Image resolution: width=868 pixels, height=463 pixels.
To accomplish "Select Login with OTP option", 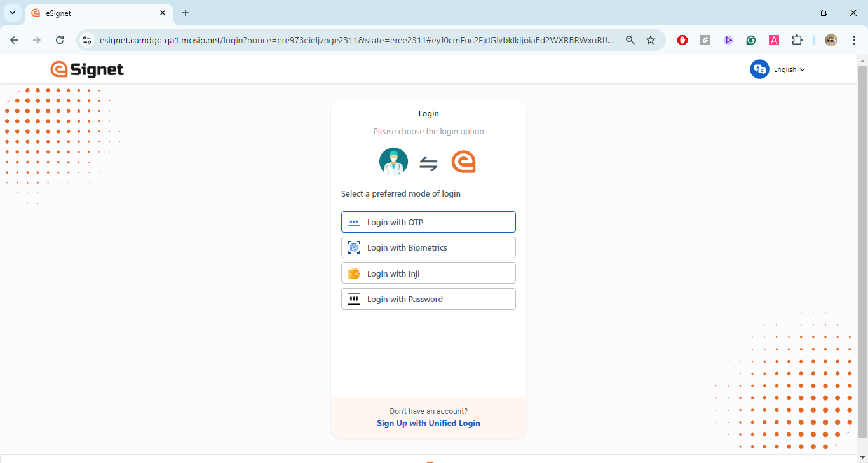I will tap(428, 222).
